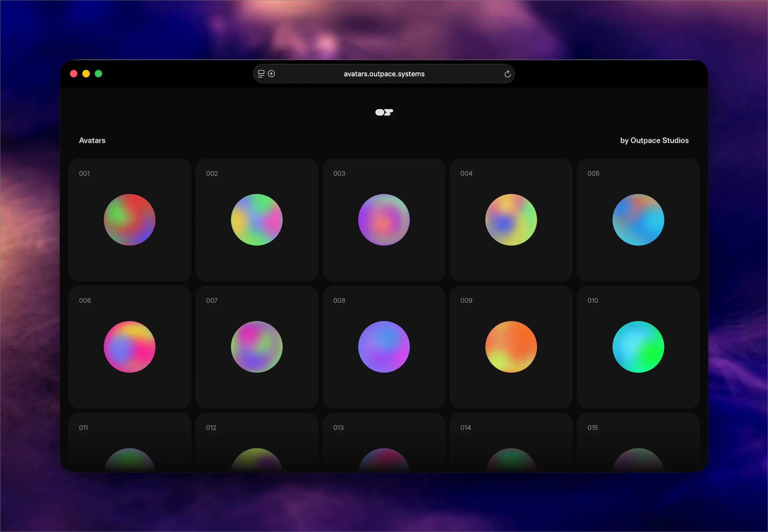
Task: Click the green fullscreen window button
Action: click(98, 74)
